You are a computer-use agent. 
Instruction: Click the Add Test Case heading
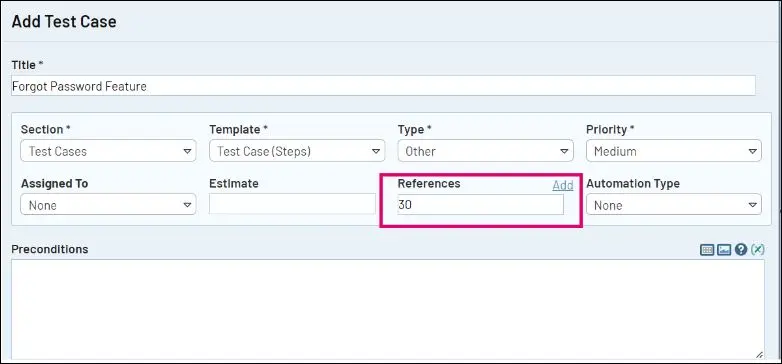(x=64, y=21)
